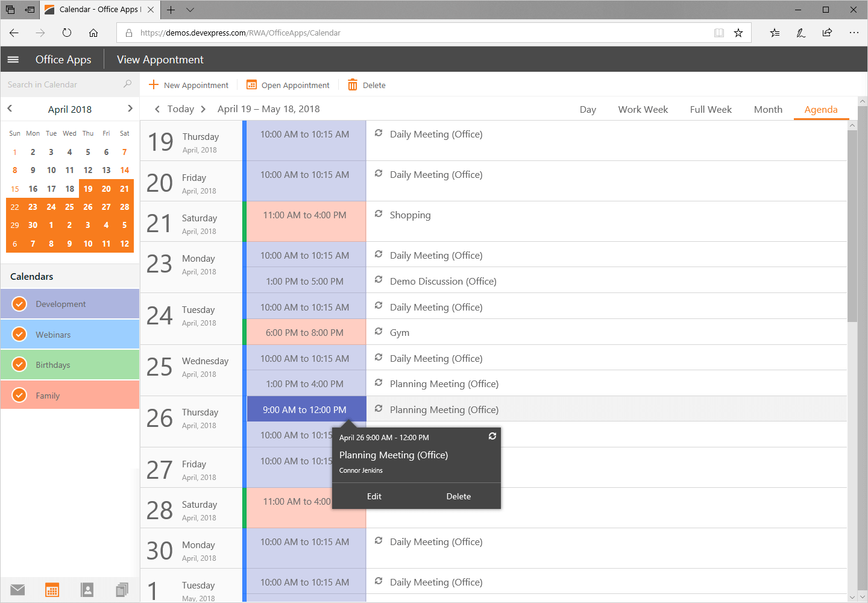
Task: Open the Contacts app icon
Action: [87, 590]
